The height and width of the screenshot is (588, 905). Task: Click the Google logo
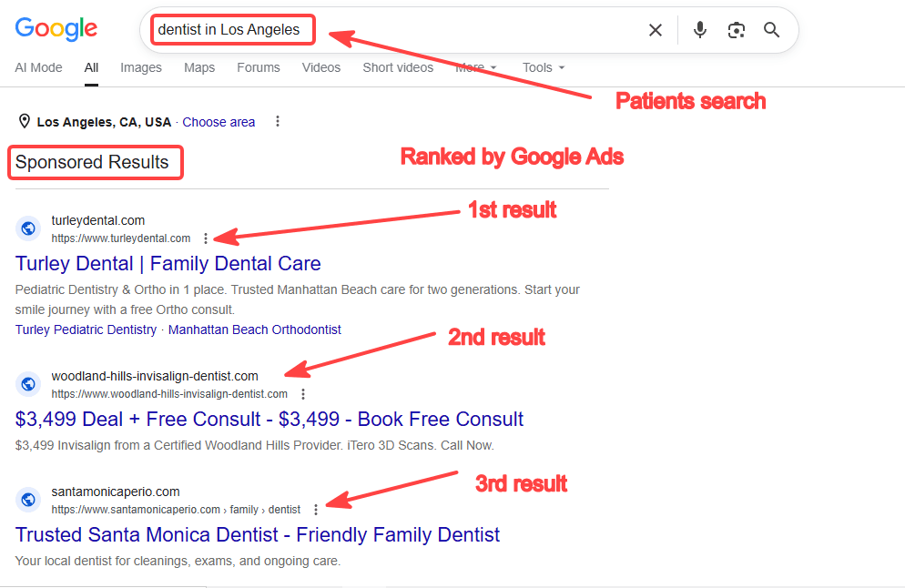click(x=56, y=29)
